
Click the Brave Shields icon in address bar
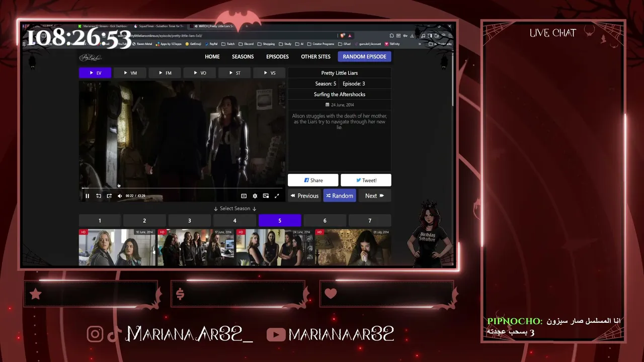[343, 36]
